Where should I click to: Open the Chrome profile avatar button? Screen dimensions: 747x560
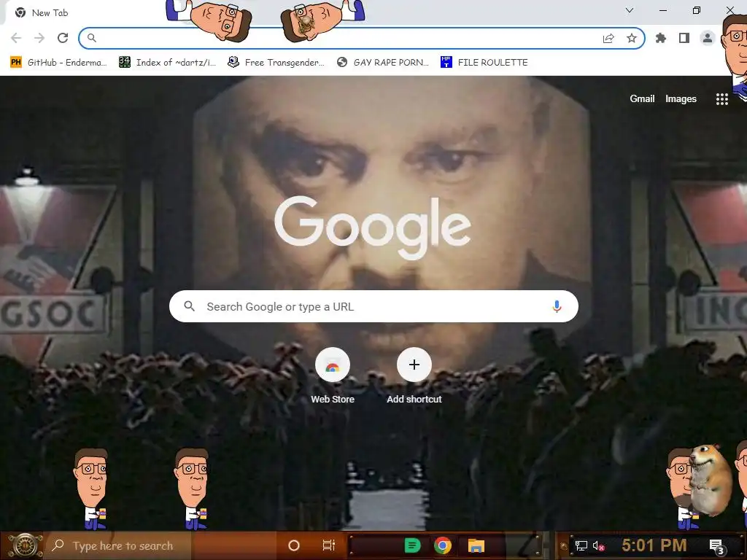point(708,38)
